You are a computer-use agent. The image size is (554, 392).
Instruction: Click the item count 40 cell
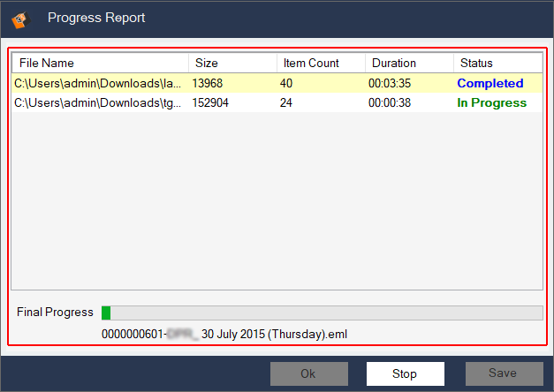(x=286, y=84)
